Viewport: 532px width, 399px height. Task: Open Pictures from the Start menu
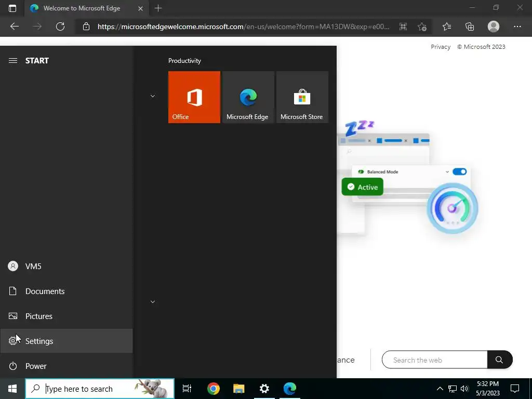[66, 316]
